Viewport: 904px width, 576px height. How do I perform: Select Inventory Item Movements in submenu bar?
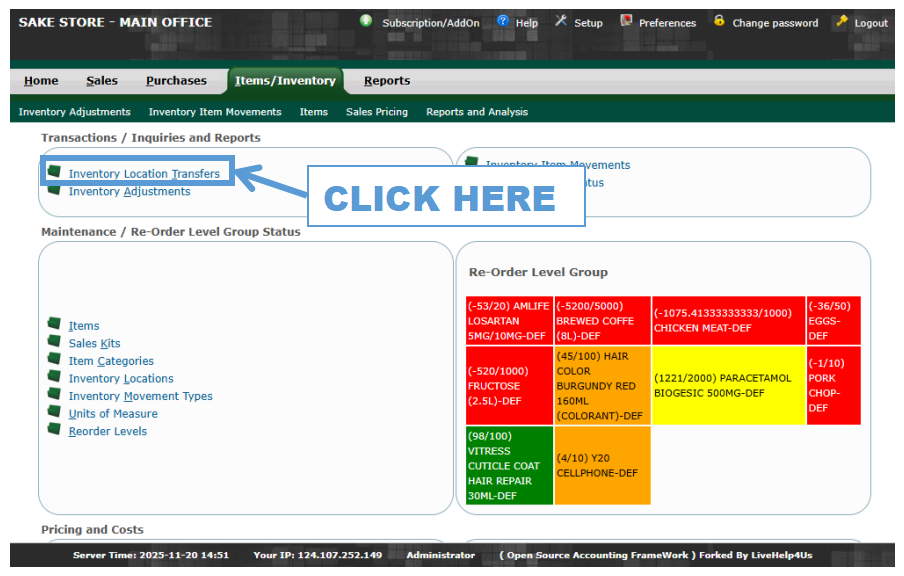[215, 112]
